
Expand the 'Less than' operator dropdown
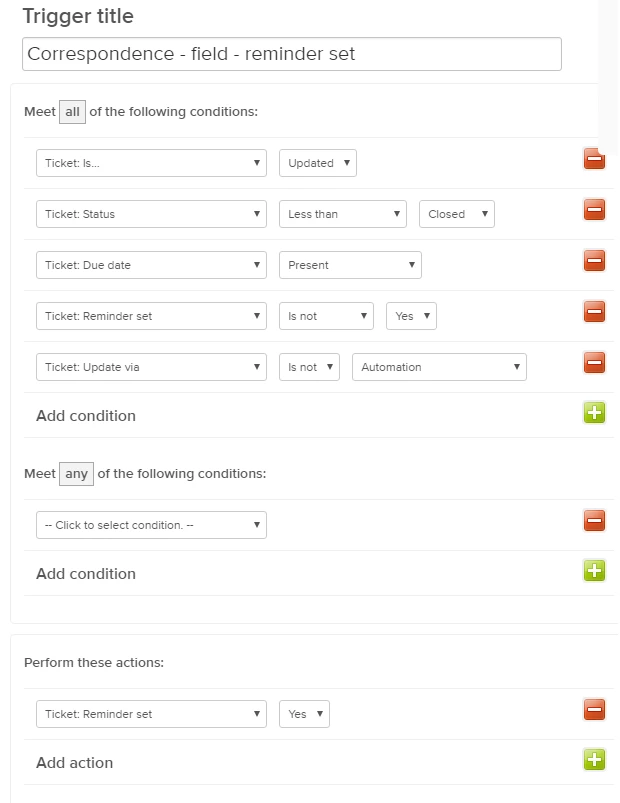342,214
